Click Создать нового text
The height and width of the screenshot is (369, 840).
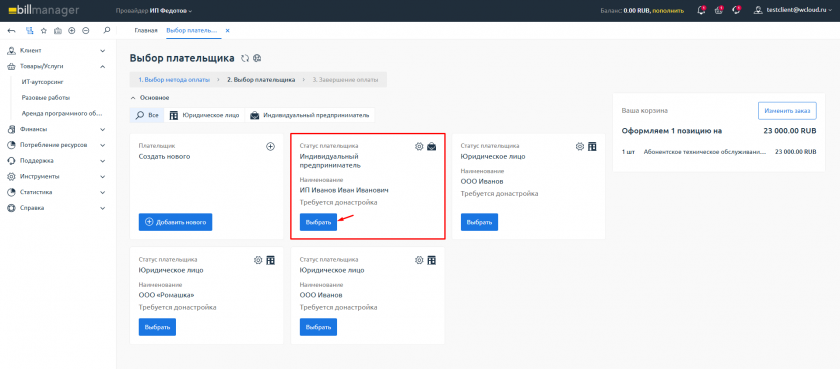click(164, 157)
